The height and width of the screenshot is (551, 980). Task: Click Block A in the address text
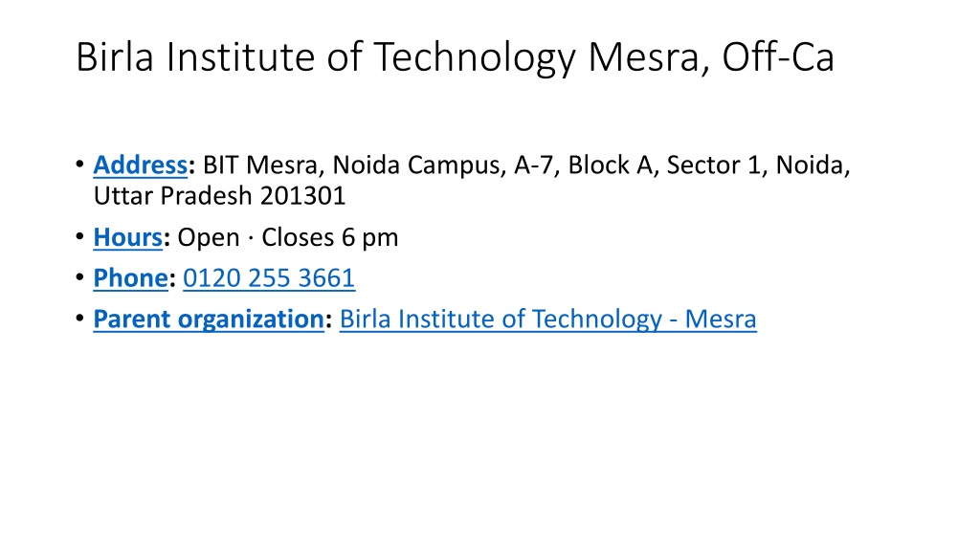(x=610, y=165)
